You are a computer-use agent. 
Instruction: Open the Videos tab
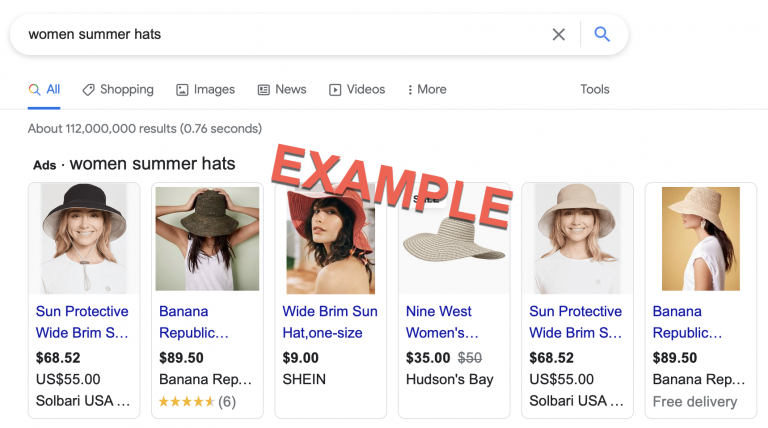pyautogui.click(x=357, y=90)
